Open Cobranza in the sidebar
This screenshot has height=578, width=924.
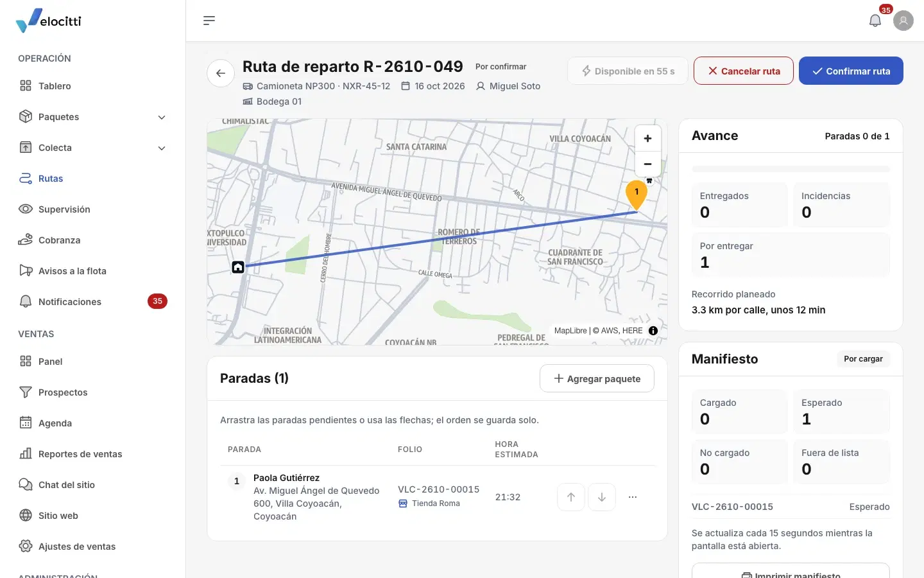[93, 240]
